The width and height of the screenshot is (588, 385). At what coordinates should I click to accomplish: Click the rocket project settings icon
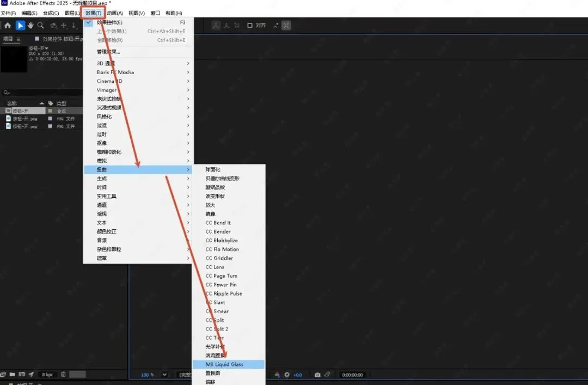point(31,374)
